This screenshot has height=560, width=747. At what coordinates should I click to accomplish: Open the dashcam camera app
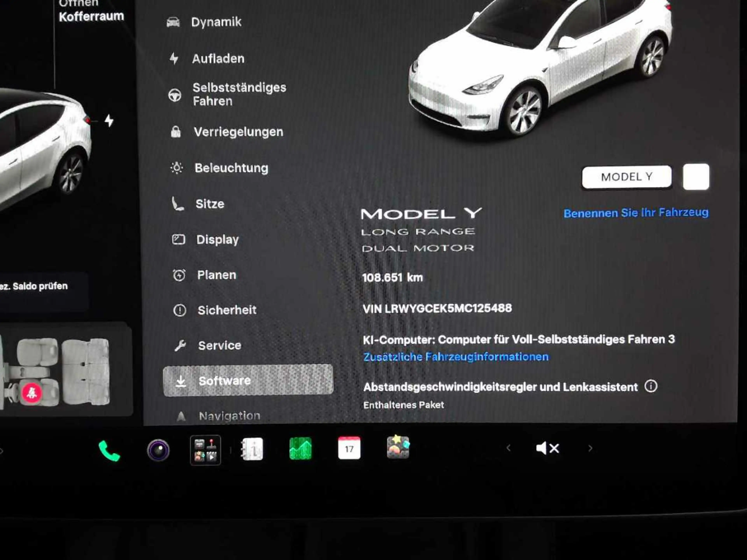[x=158, y=450]
